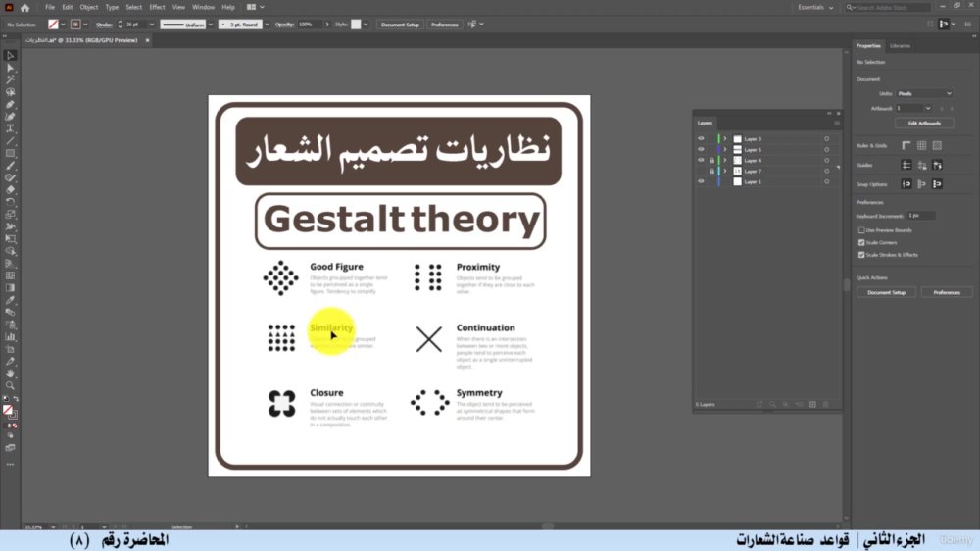Expand Layer 5 contents arrow
Screen dimensions: 980x551
[725, 149]
